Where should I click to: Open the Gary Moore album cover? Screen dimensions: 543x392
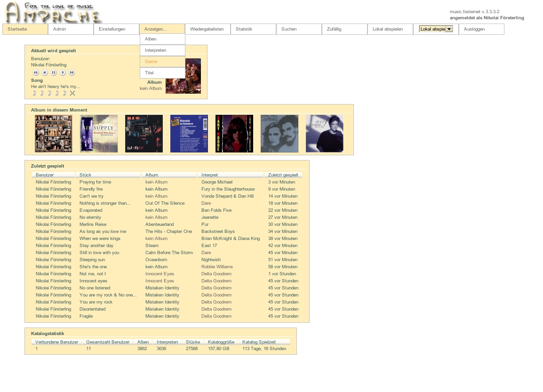click(x=234, y=134)
